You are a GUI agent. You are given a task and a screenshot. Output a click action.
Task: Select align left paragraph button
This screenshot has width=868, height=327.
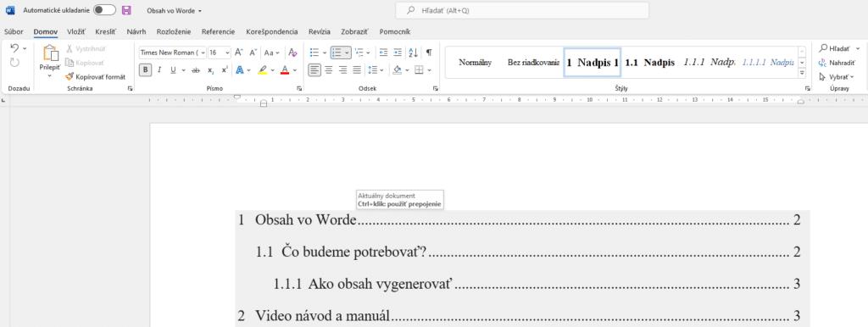[x=314, y=70]
